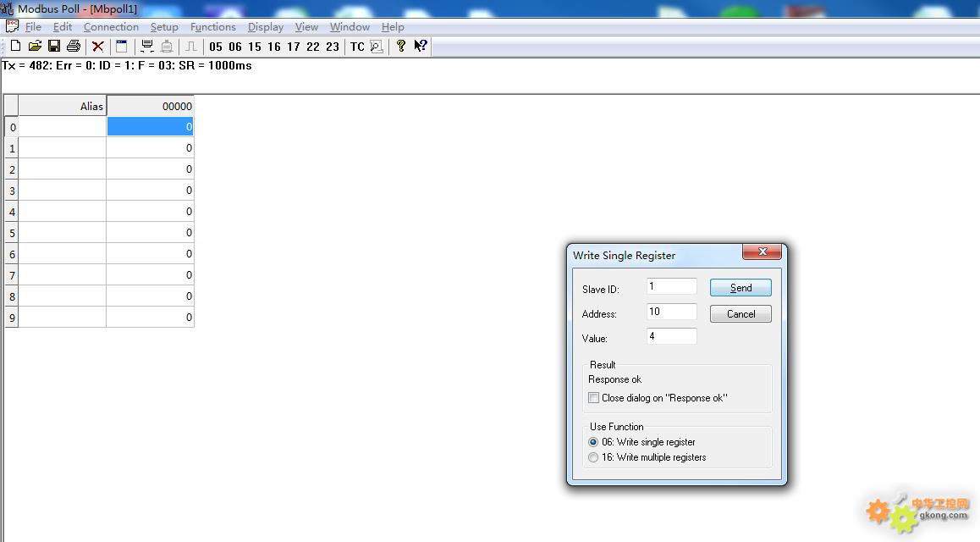Open a file with folder icon
980x542 pixels.
pyautogui.click(x=35, y=46)
